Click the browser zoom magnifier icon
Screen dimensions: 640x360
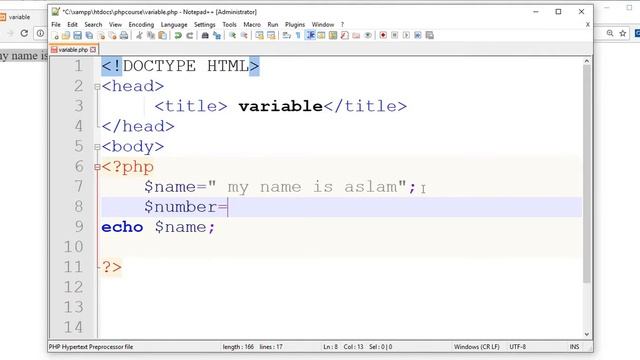[x=610, y=33]
